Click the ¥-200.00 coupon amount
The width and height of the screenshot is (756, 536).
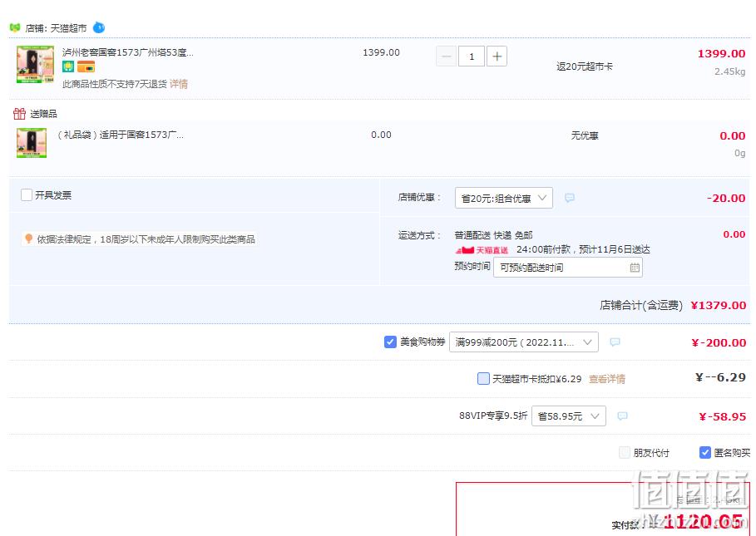coord(719,342)
